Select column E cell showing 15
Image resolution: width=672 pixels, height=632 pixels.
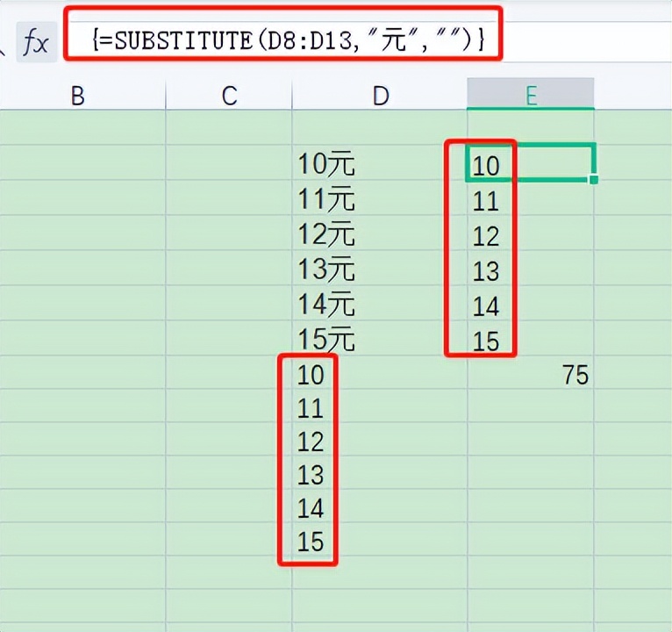click(x=531, y=339)
